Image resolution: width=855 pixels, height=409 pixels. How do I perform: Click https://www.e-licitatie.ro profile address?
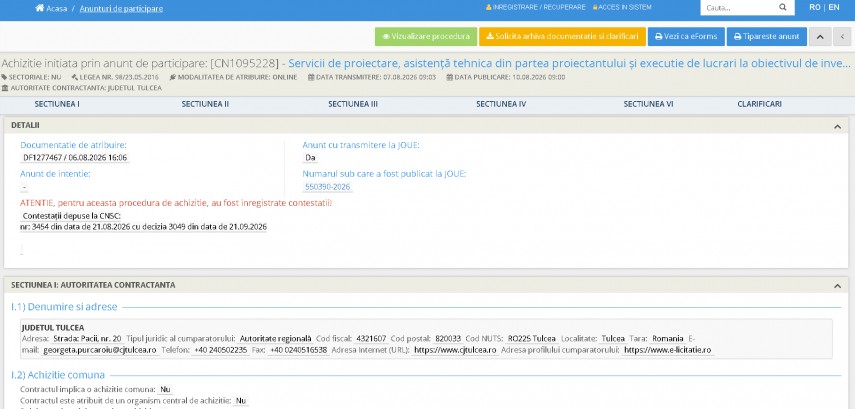(667, 350)
